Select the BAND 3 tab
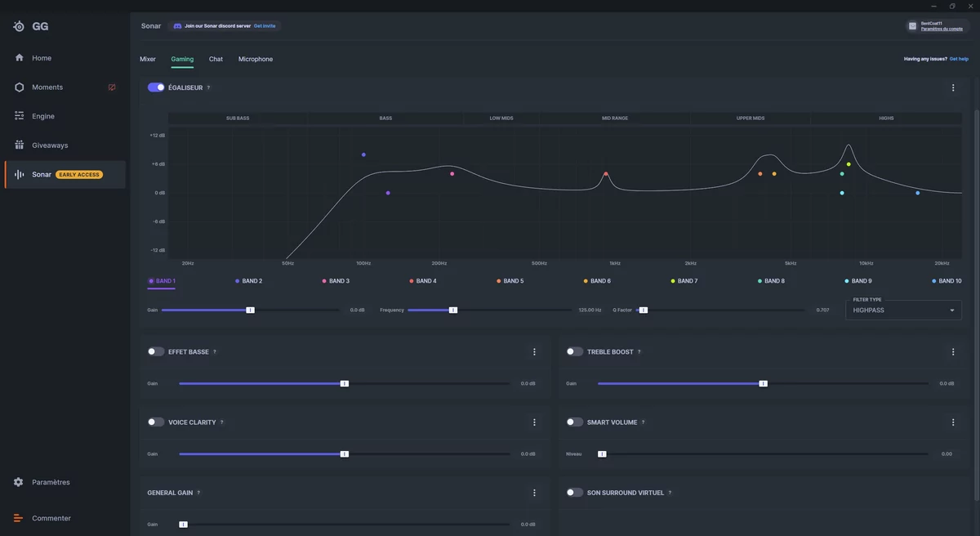 point(336,281)
